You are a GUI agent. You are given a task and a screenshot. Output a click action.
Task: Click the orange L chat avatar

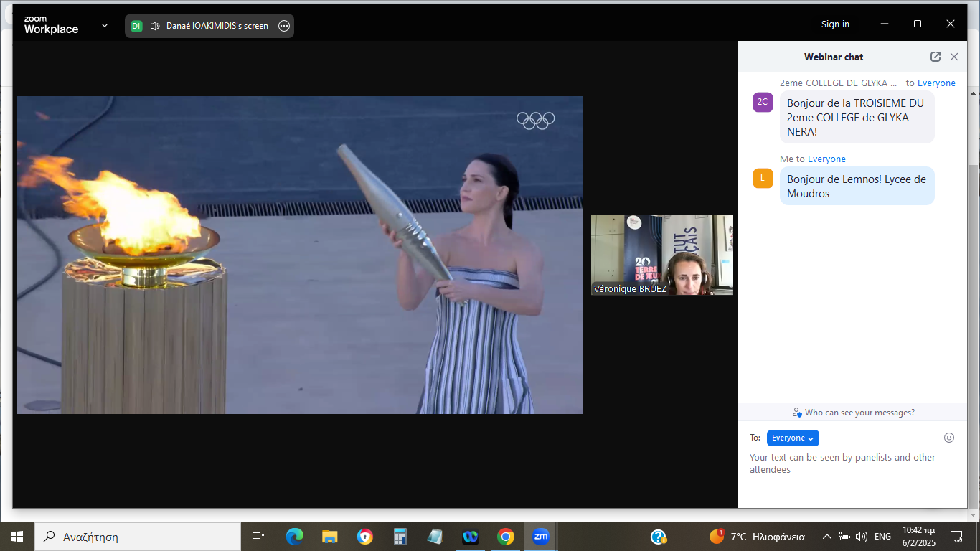tap(763, 179)
